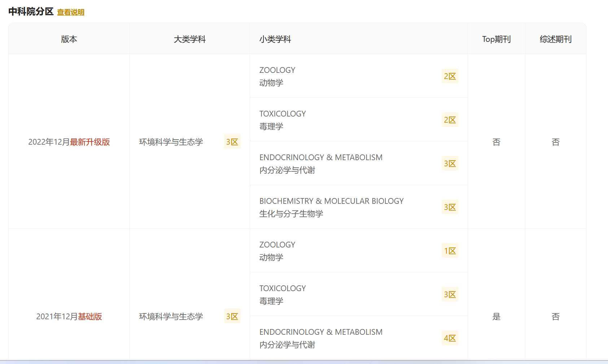Image resolution: width=608 pixels, height=364 pixels.
Task: Select the 大类学科 column header
Action: coord(190,39)
